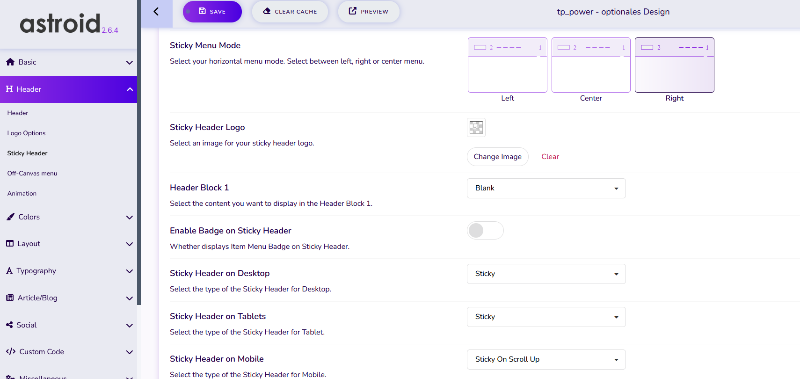Click the Clear Cache button
The width and height of the screenshot is (800, 379).
[290, 11]
